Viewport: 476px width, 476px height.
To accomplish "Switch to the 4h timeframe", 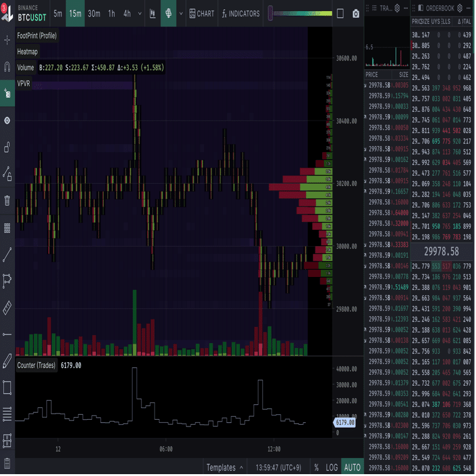I will click(127, 14).
